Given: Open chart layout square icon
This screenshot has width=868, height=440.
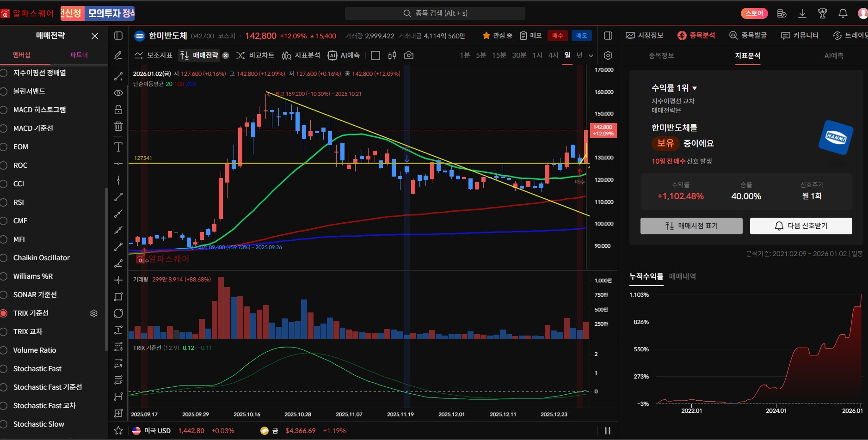Looking at the screenshot, I should [x=376, y=55].
